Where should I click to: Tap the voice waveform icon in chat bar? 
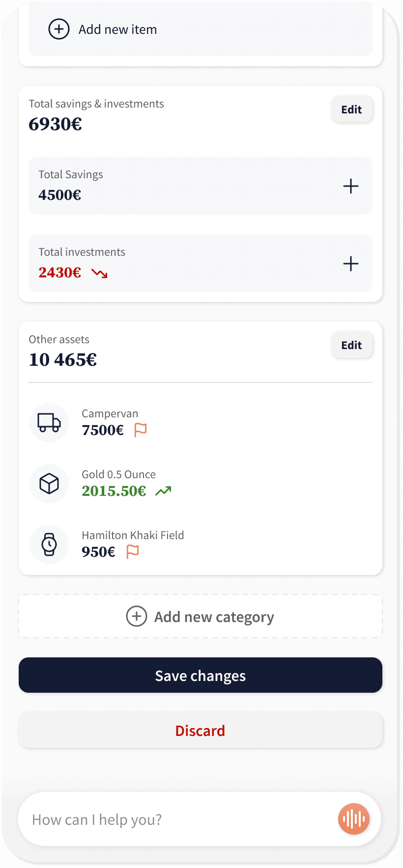(354, 819)
